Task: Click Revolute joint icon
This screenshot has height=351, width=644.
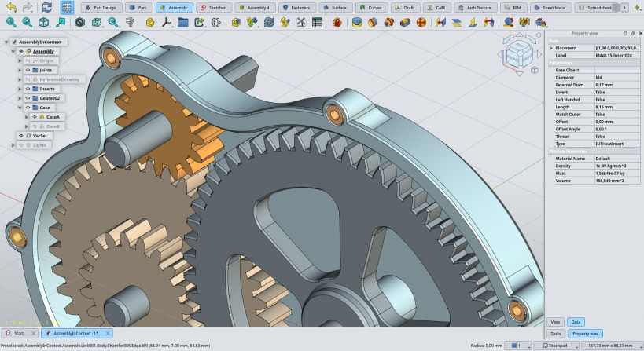Action: 373,23
